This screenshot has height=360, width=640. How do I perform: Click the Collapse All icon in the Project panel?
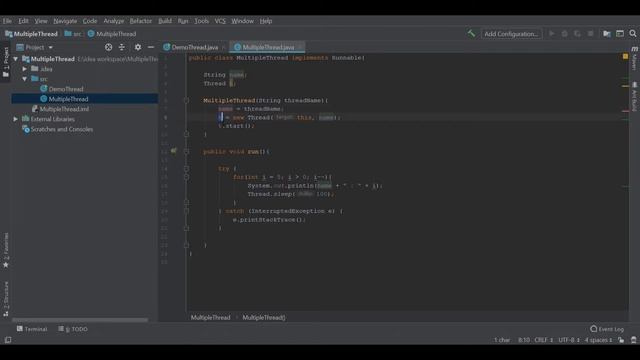point(122,47)
